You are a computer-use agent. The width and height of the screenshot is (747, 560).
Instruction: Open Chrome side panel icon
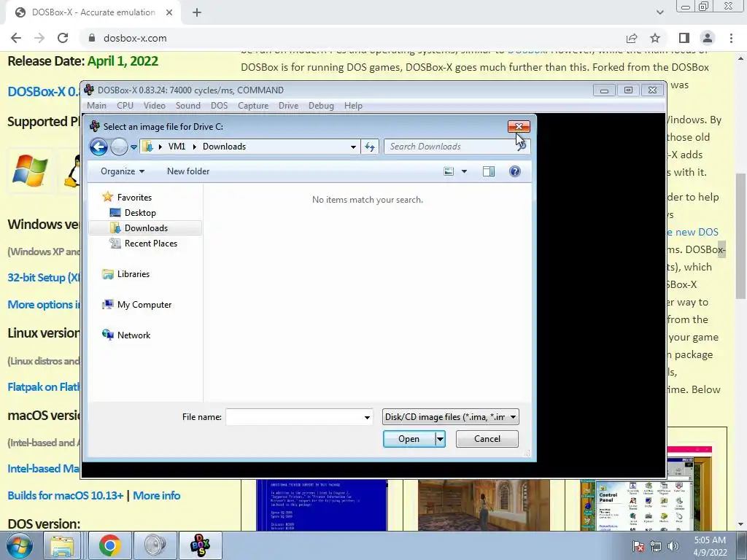[684, 38]
